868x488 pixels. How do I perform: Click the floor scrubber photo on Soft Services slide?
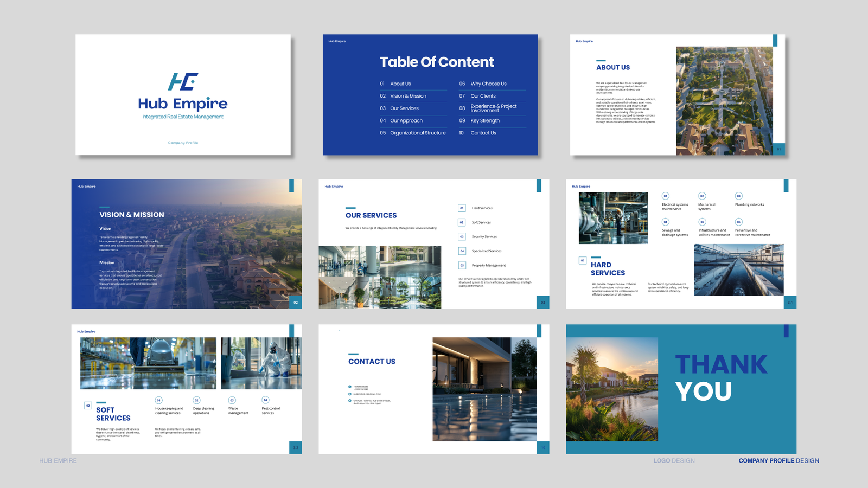tap(148, 363)
